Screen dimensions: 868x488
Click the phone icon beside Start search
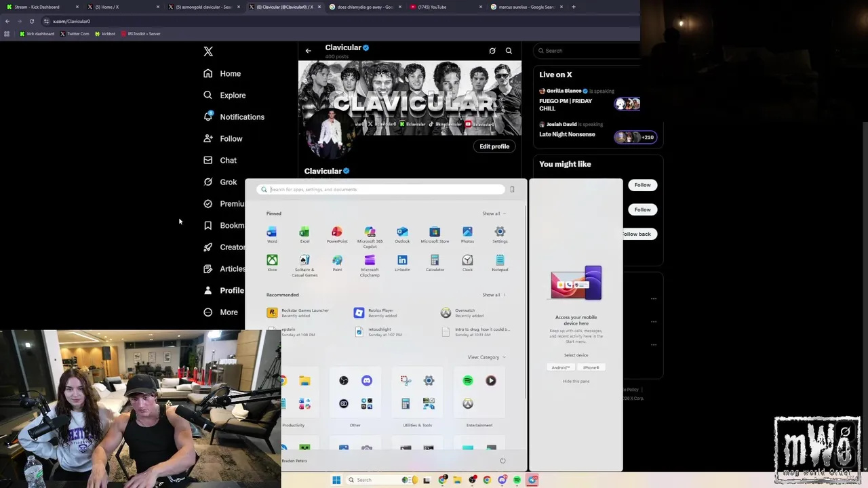(x=512, y=189)
